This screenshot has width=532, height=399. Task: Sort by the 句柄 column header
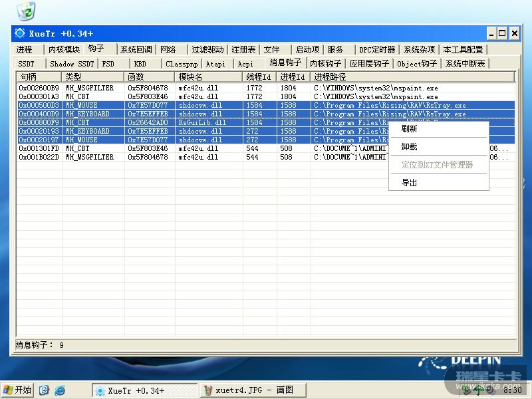pos(39,77)
